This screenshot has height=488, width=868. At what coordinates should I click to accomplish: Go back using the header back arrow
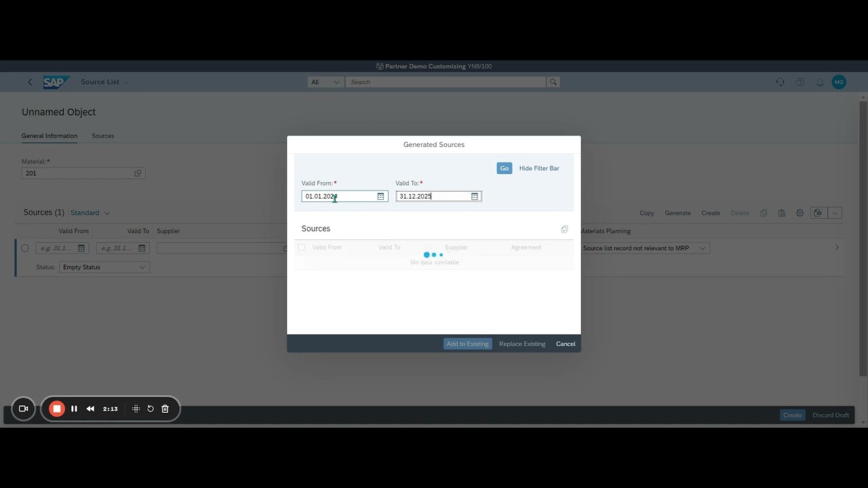30,82
